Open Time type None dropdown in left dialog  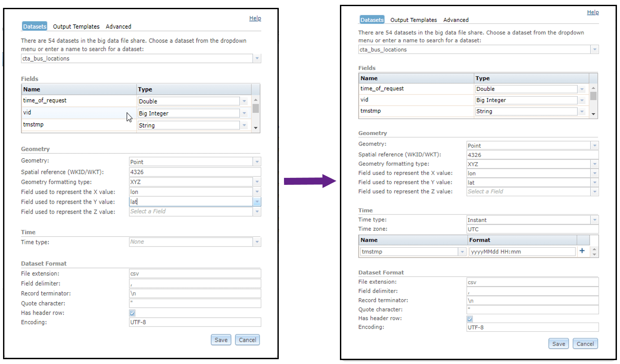pos(257,242)
